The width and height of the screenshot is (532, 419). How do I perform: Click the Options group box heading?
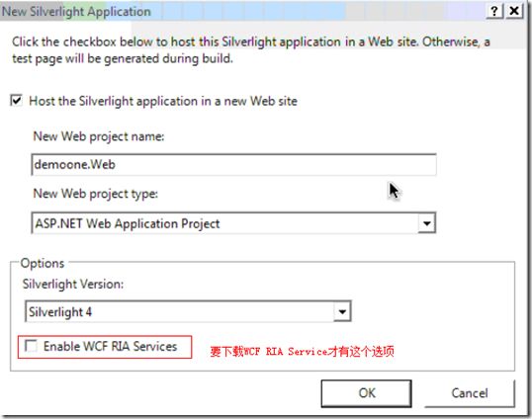tap(43, 264)
